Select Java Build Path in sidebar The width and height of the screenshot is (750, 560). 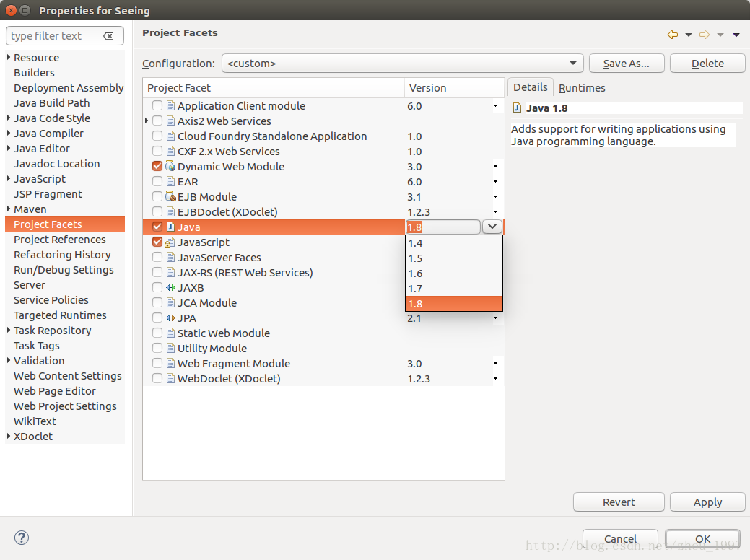pos(52,102)
